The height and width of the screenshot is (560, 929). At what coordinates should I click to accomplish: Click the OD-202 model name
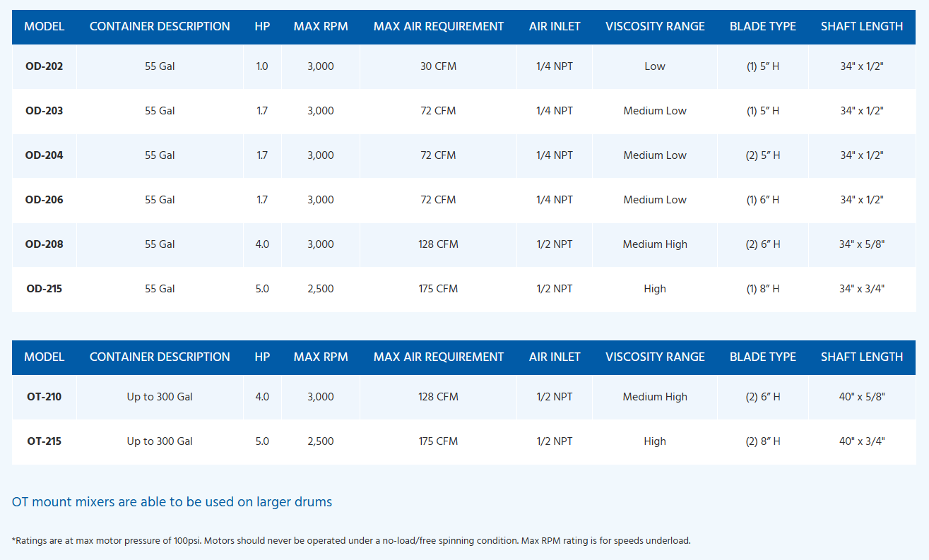coord(44,66)
